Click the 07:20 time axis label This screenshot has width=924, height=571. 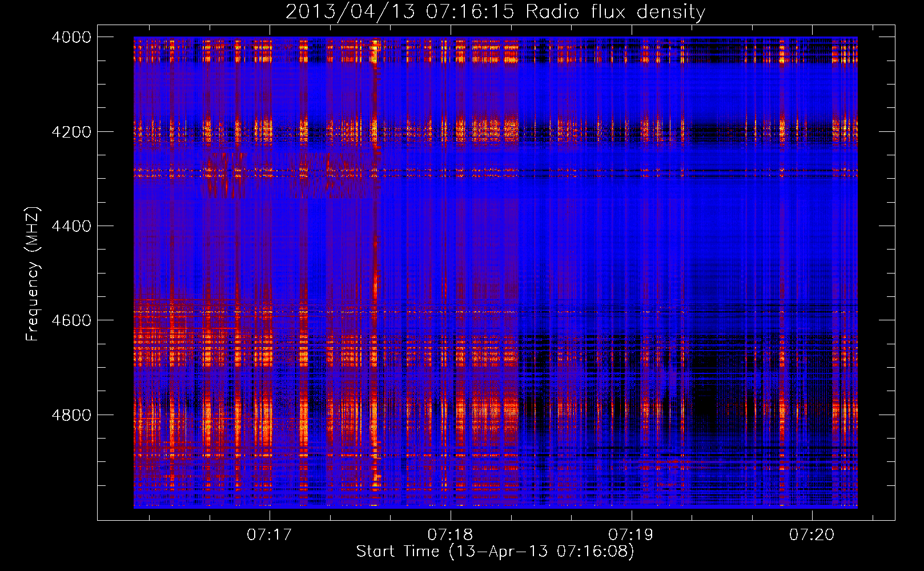point(812,534)
